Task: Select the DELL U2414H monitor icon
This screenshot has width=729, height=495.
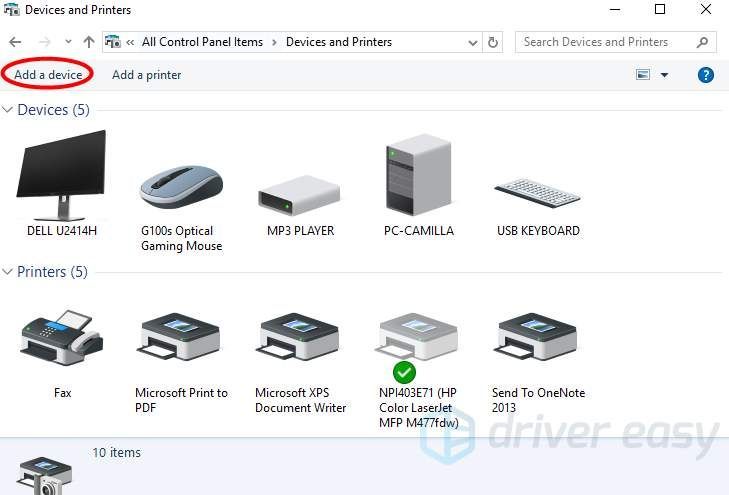Action: [61, 175]
